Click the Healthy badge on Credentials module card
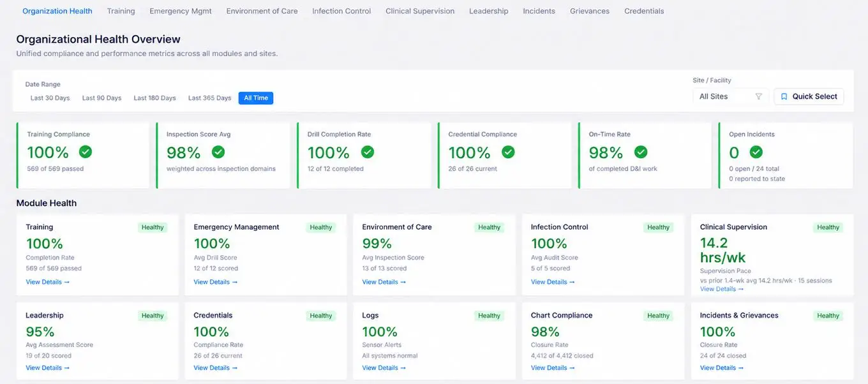The image size is (868, 384). (321, 316)
